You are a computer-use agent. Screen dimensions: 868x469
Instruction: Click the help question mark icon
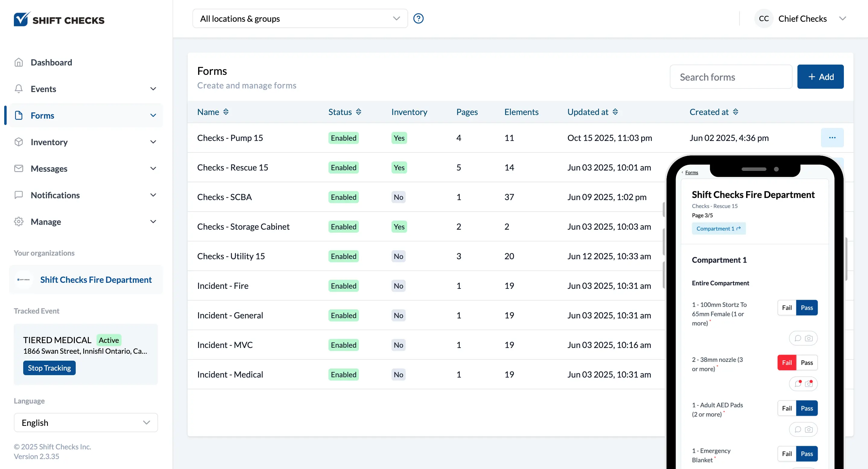pyautogui.click(x=418, y=18)
